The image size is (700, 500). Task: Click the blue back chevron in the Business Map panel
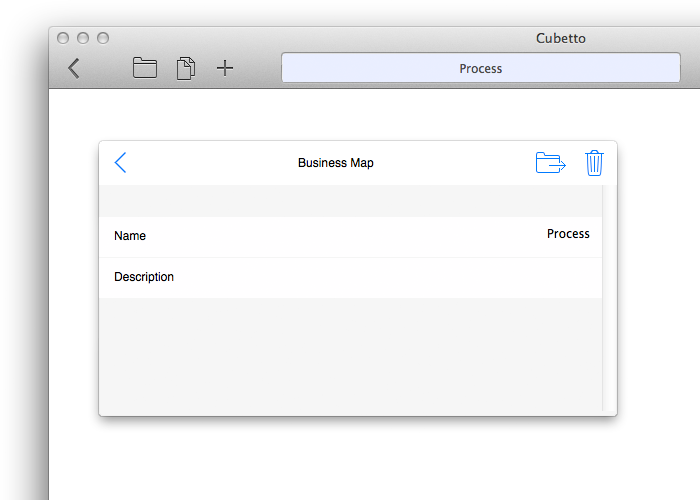click(x=121, y=162)
